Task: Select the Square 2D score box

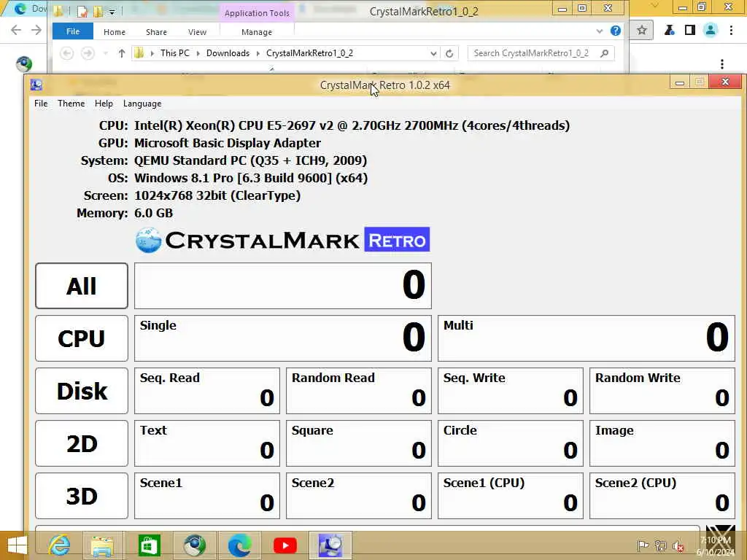Action: (x=359, y=443)
